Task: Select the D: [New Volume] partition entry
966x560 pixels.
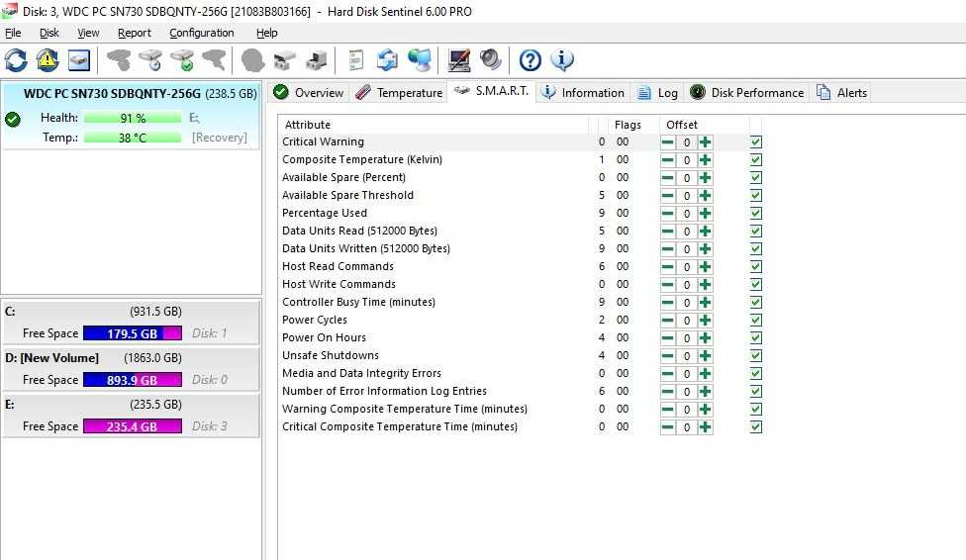Action: coord(132,369)
